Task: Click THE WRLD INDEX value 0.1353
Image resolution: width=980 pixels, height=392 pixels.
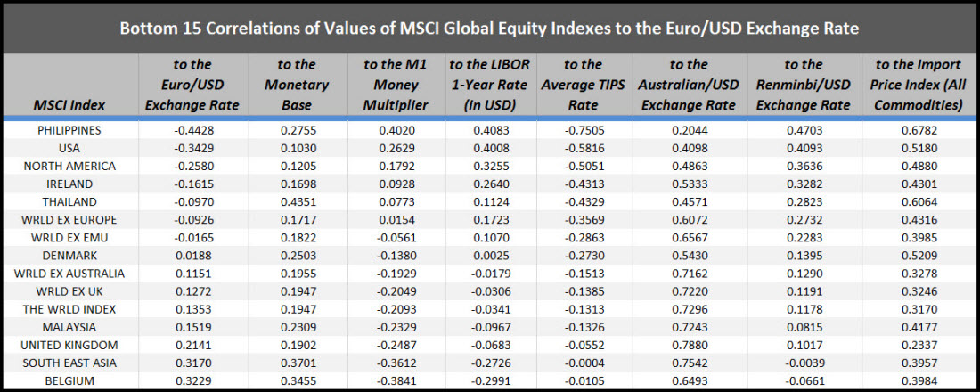Action: coord(192,309)
